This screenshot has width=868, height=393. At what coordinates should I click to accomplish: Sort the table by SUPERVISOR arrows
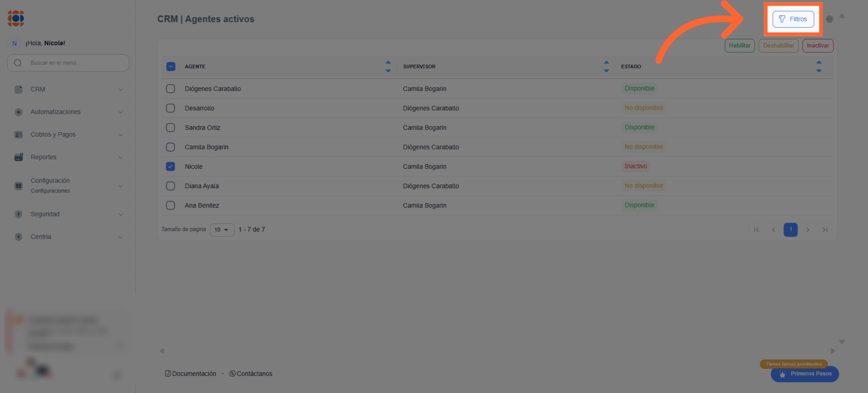click(x=606, y=67)
